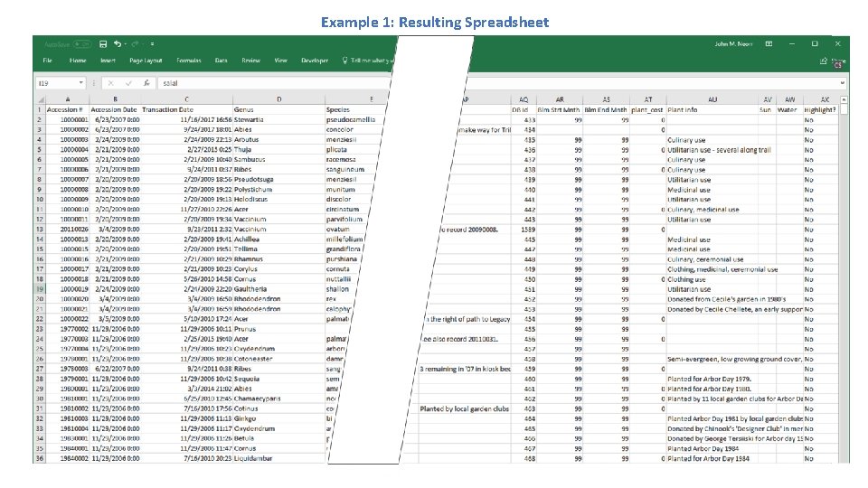Click the 'Highlight?' header cell
The height and width of the screenshot is (488, 868).
821,109
